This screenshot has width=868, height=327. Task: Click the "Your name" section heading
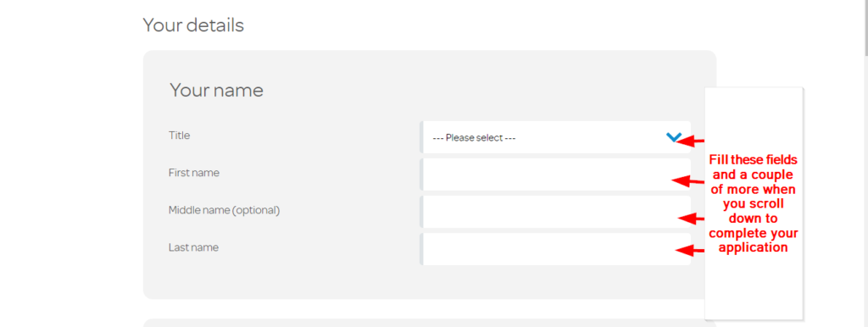pos(216,90)
